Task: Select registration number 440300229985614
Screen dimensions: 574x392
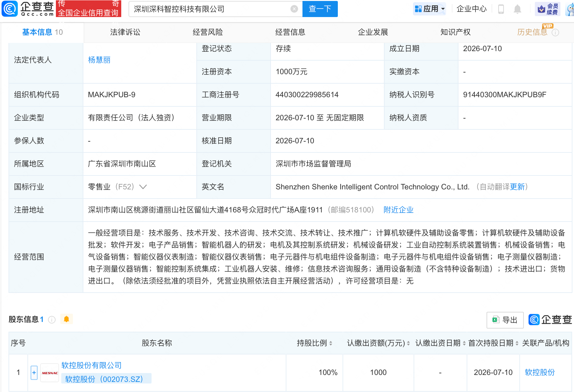Action: [307, 95]
